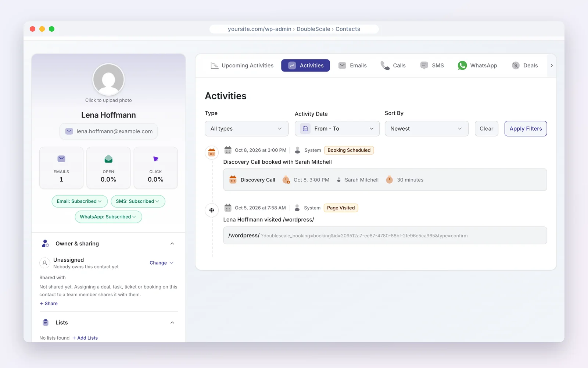
Task: Click the Page Visited timeline marker icon
Action: click(212, 210)
